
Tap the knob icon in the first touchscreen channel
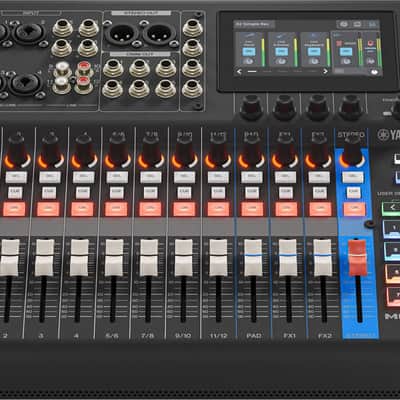coord(248,61)
